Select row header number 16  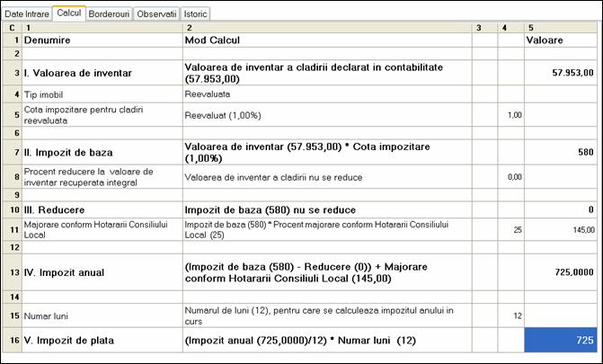[11, 340]
